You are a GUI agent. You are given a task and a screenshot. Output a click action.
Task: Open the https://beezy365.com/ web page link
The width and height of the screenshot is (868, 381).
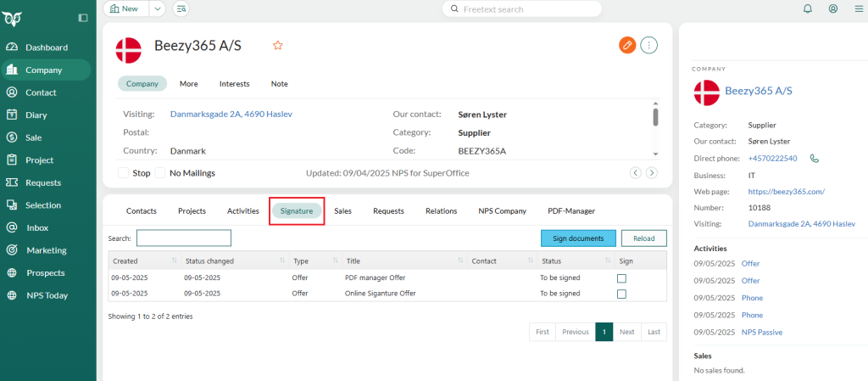(787, 192)
